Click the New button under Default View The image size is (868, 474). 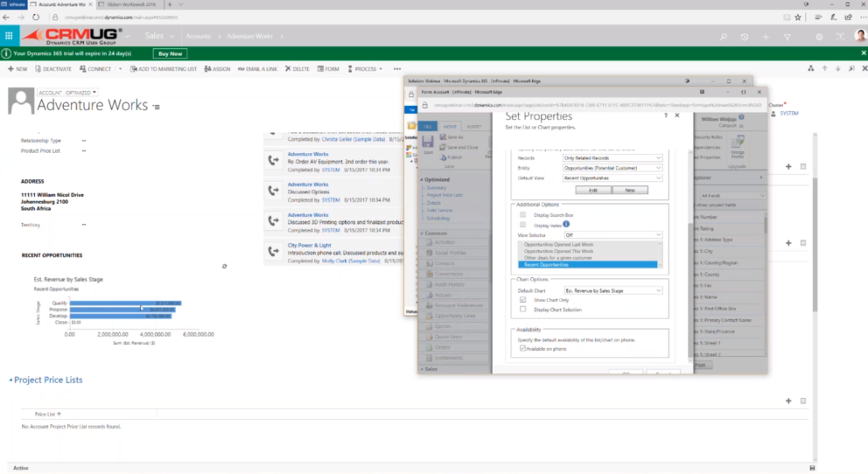pyautogui.click(x=630, y=191)
